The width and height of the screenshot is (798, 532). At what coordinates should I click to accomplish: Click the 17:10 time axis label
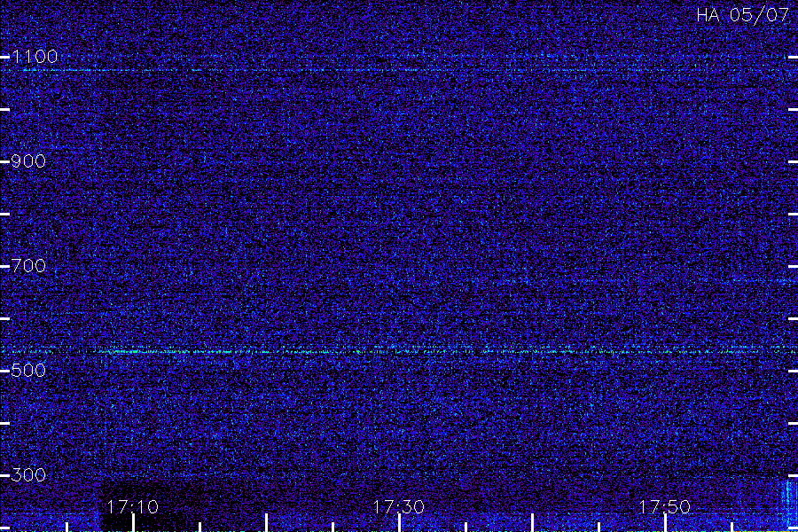click(133, 507)
